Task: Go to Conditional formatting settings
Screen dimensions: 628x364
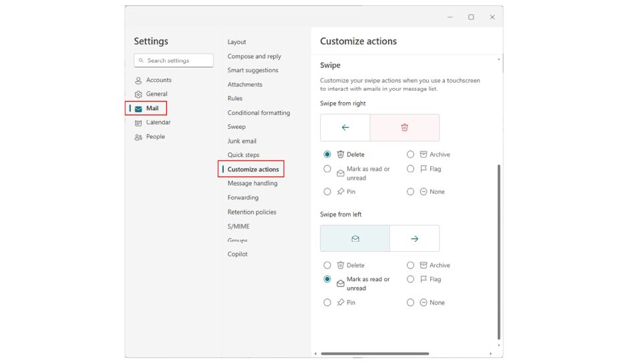Action: tap(259, 113)
